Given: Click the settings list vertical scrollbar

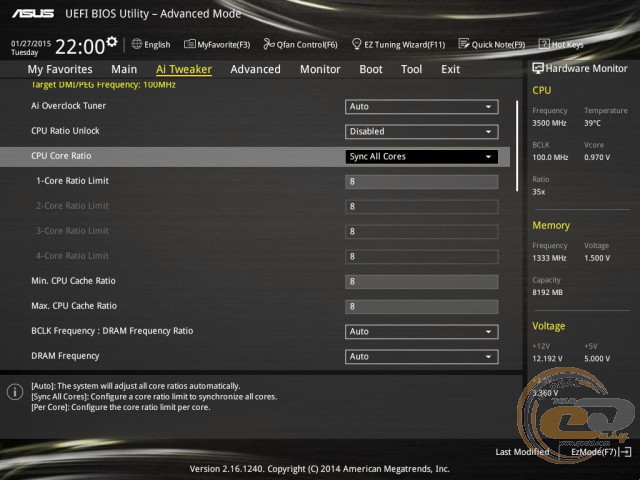Looking at the screenshot, I should pyautogui.click(x=517, y=146).
